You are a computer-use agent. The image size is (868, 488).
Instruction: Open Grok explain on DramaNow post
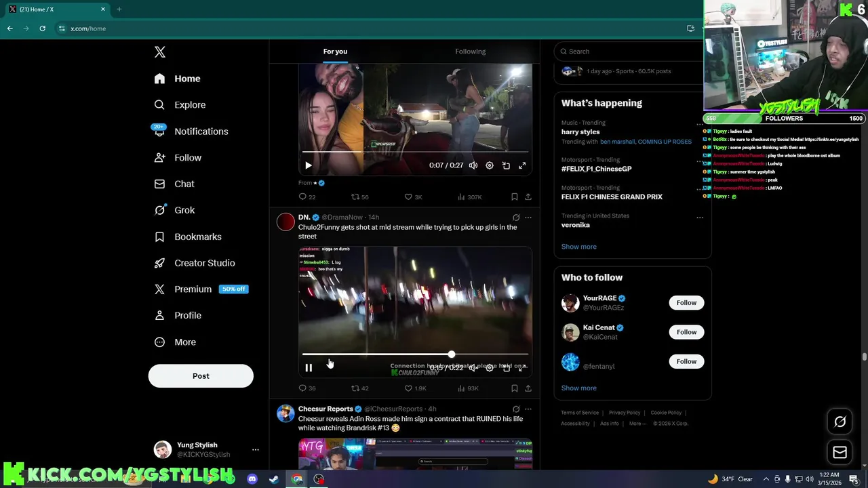click(x=516, y=218)
